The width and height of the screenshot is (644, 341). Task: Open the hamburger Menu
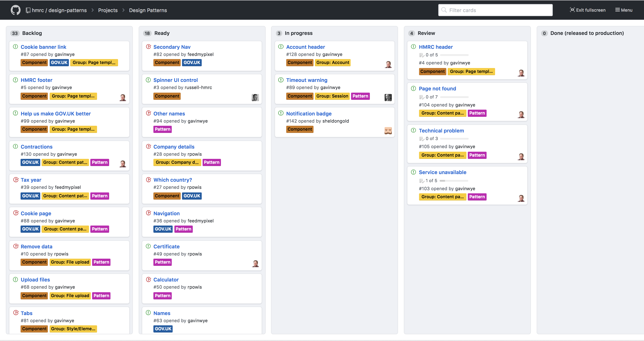pos(623,10)
